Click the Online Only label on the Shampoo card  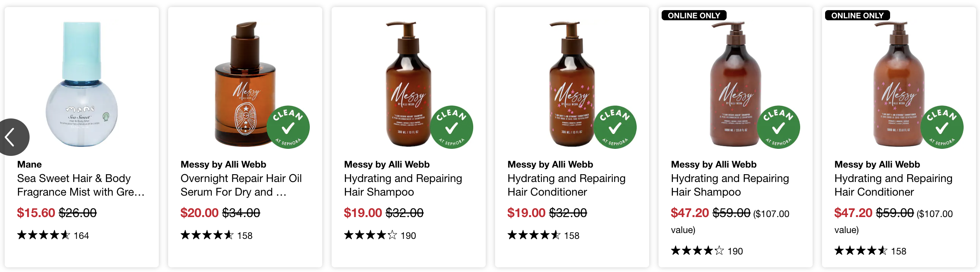click(694, 16)
